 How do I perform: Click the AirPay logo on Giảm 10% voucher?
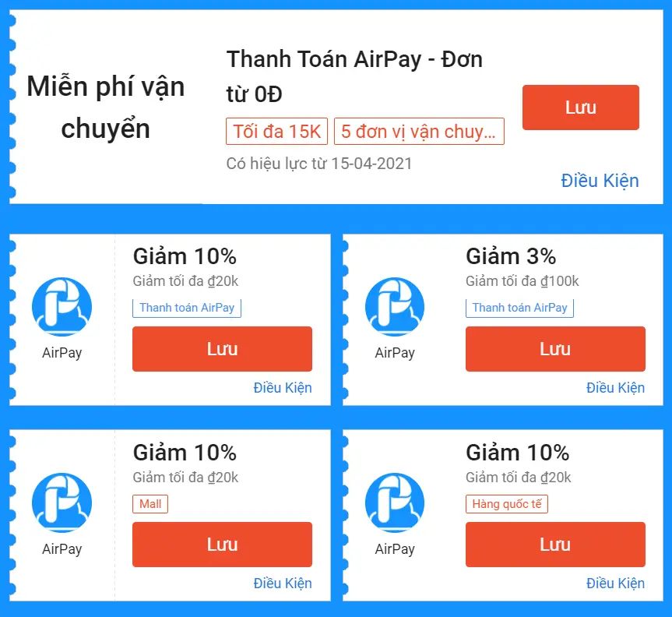coord(62,306)
